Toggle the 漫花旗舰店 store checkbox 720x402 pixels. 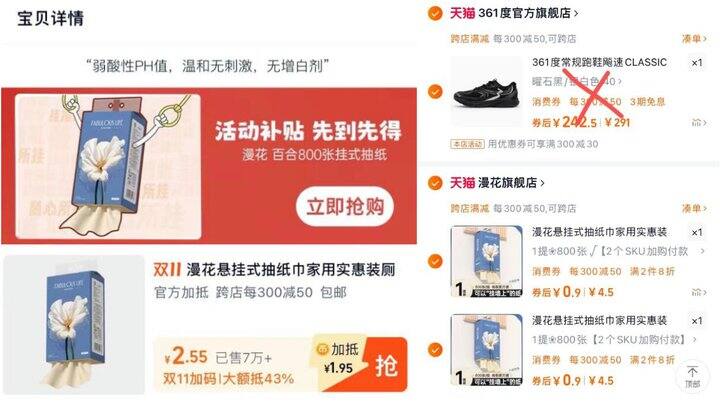coord(435,183)
